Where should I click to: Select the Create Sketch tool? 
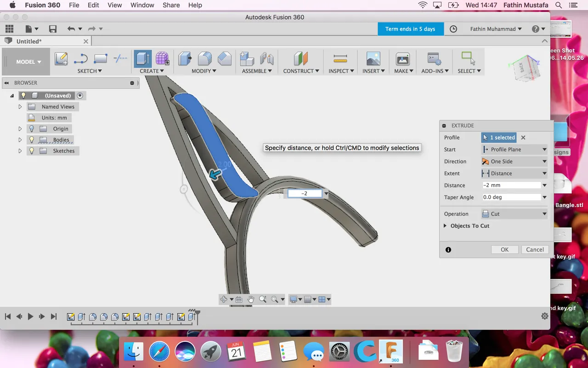[x=61, y=59]
